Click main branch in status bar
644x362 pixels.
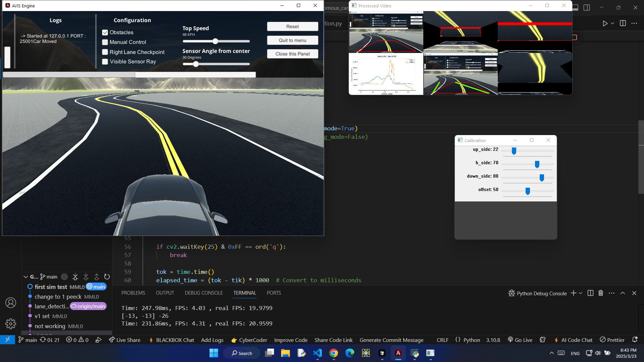click(x=28, y=340)
